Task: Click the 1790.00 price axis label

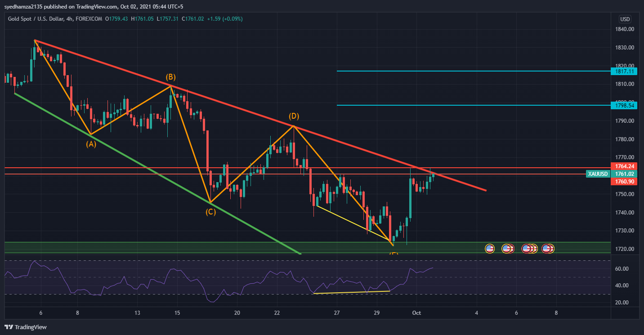Action: tap(626, 121)
